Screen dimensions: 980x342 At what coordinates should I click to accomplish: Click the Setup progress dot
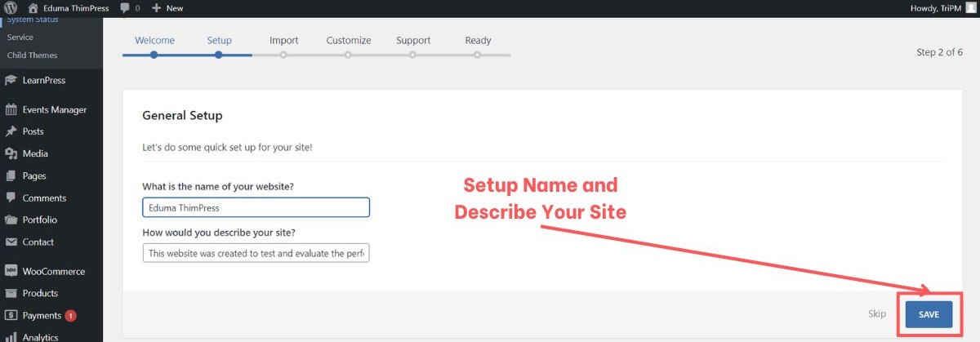[x=219, y=56]
